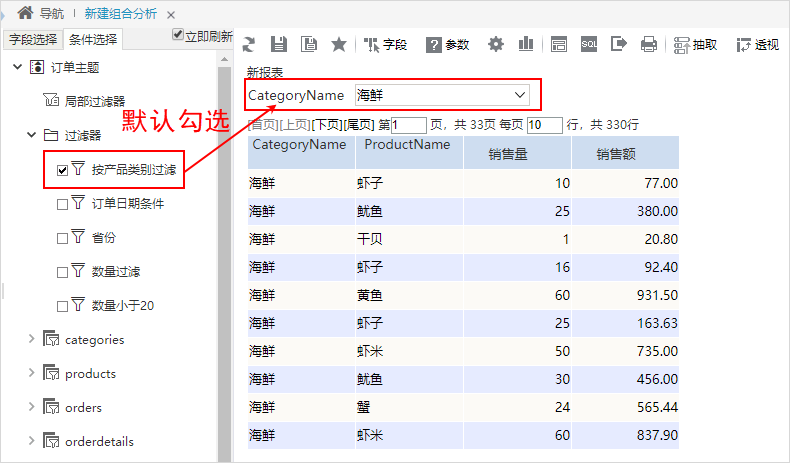Click the orders table icon
Image resolution: width=790 pixels, height=463 pixels.
point(51,407)
